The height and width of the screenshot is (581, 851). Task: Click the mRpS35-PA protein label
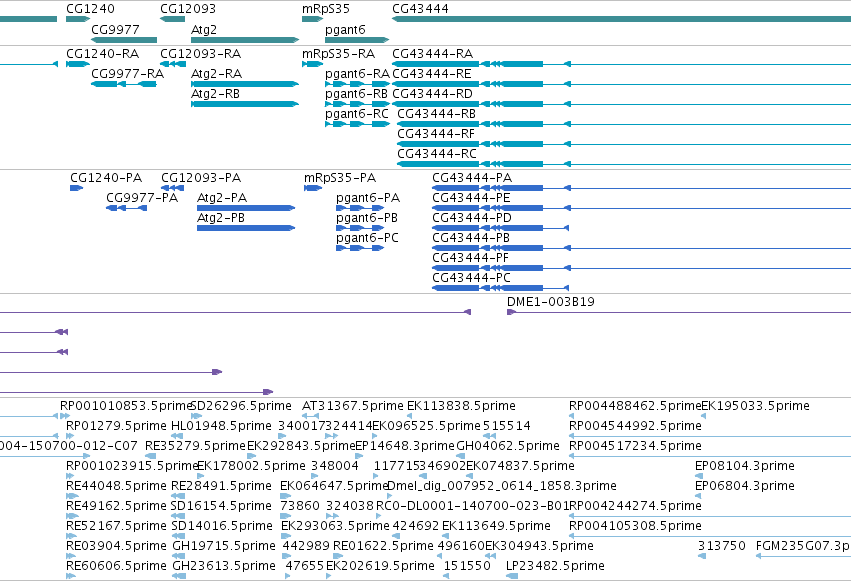click(x=340, y=178)
